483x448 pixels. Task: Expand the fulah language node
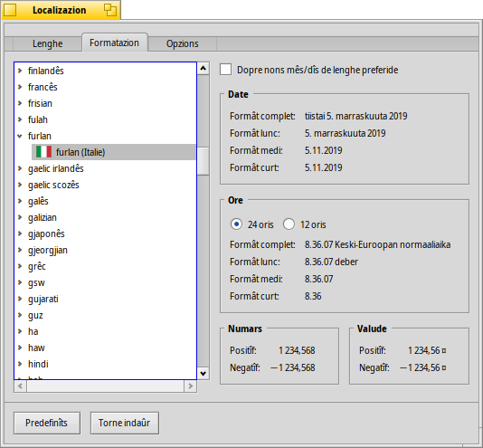click(20, 119)
